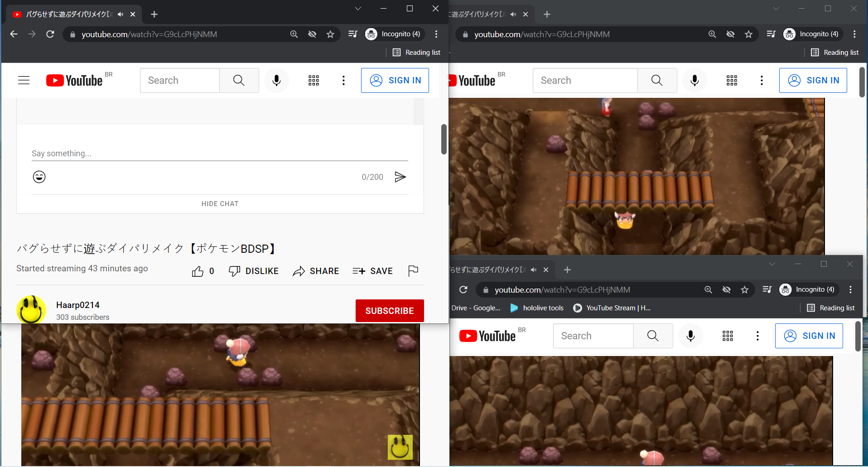This screenshot has height=467, width=868.
Task: Report the video with the flag icon
Action: (x=413, y=271)
